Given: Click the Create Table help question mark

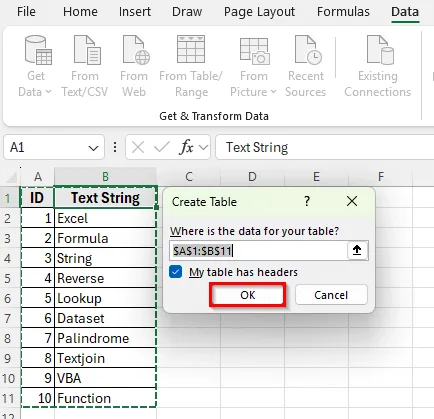Looking at the screenshot, I should pos(307,201).
